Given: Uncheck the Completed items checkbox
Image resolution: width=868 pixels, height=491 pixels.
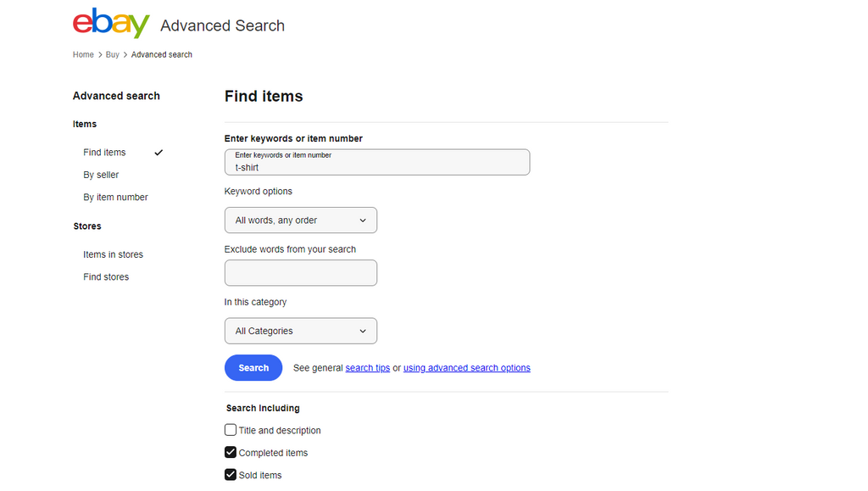Looking at the screenshot, I should point(231,452).
